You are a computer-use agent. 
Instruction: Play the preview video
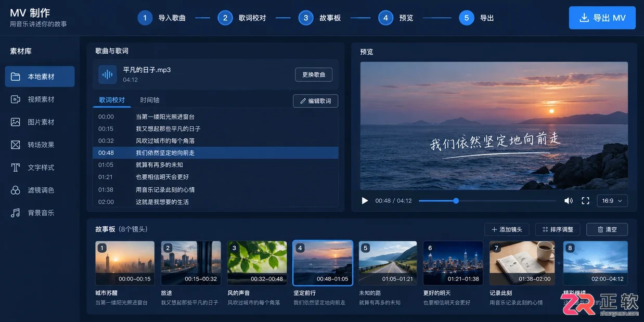pos(365,201)
